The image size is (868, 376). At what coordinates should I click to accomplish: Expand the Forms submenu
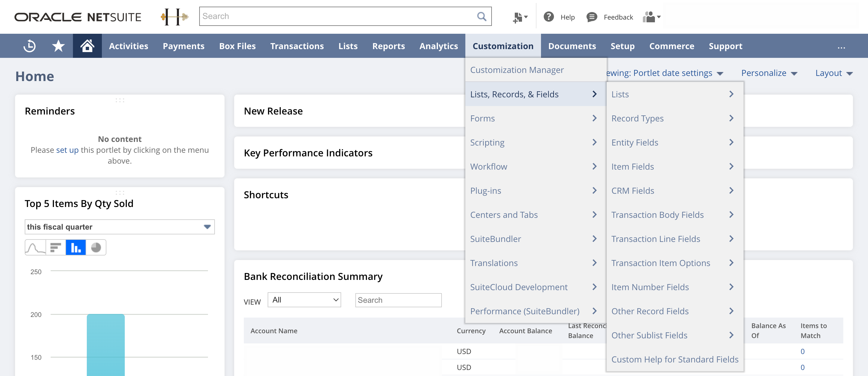click(536, 118)
